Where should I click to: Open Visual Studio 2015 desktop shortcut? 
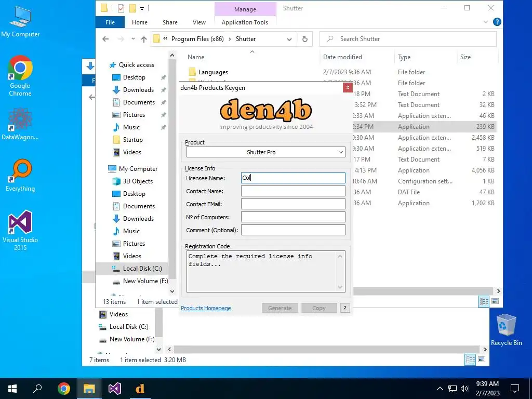(20, 231)
